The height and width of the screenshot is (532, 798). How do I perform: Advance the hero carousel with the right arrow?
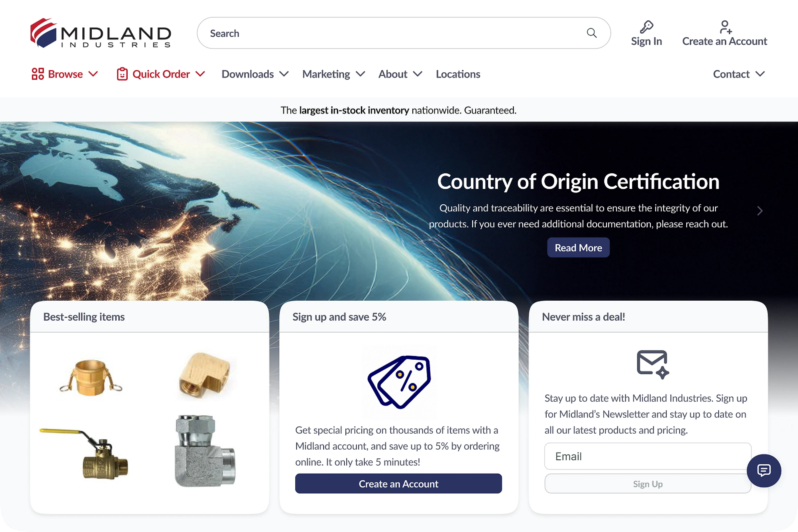(x=760, y=211)
